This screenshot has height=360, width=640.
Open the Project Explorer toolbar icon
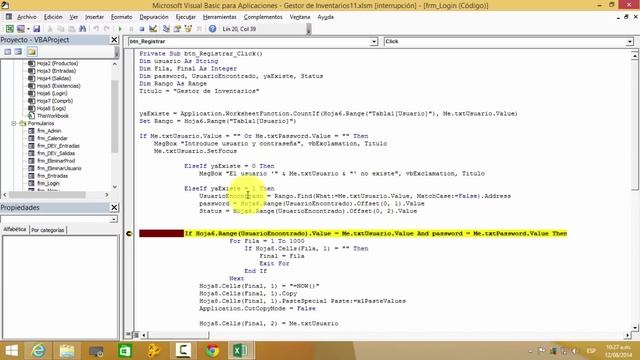(x=166, y=29)
